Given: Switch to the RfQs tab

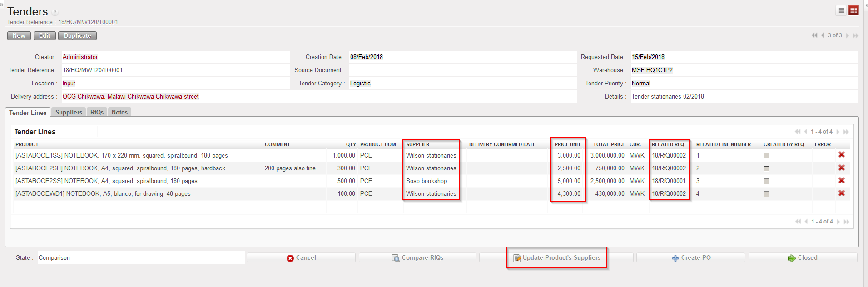Looking at the screenshot, I should tap(97, 112).
